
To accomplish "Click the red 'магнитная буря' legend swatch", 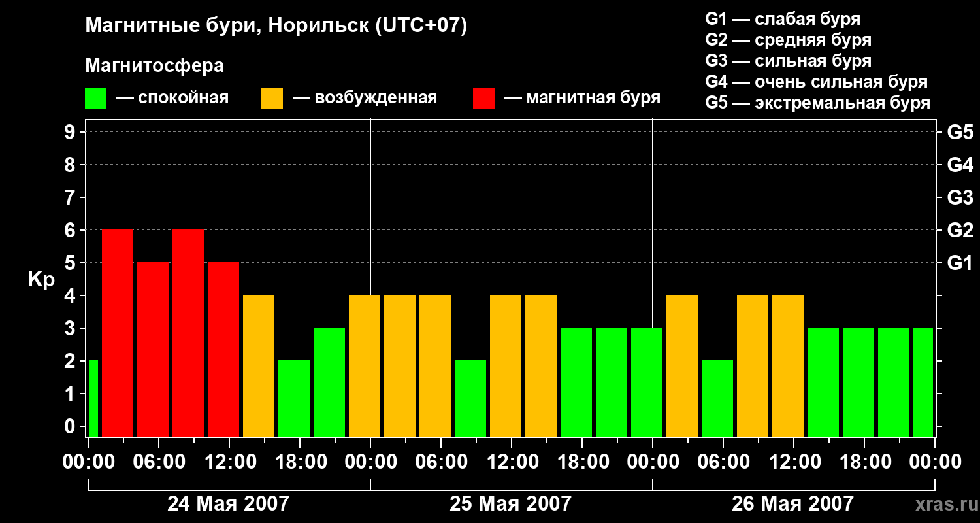I will 483,99.
